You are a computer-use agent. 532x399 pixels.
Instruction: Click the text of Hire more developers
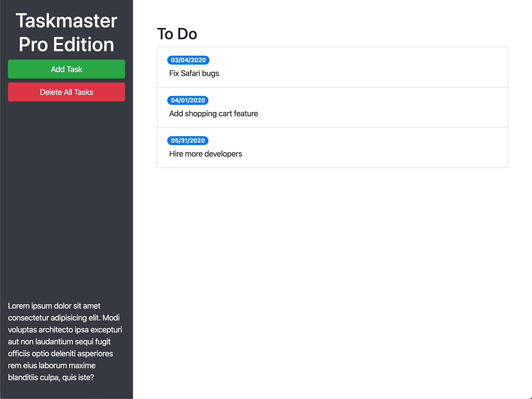[x=205, y=154]
